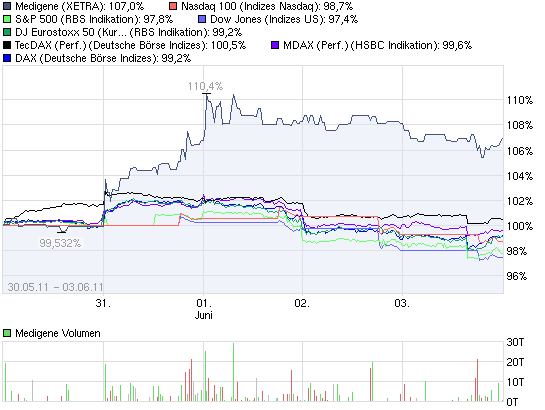Click the 108% y-axis label
545x410 pixels.
point(520,125)
